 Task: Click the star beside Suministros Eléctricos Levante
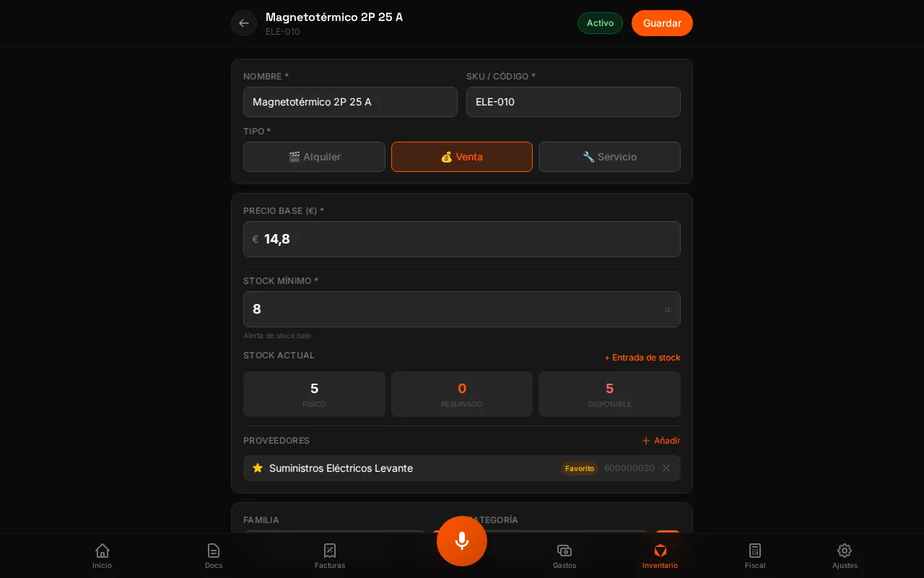(x=258, y=468)
